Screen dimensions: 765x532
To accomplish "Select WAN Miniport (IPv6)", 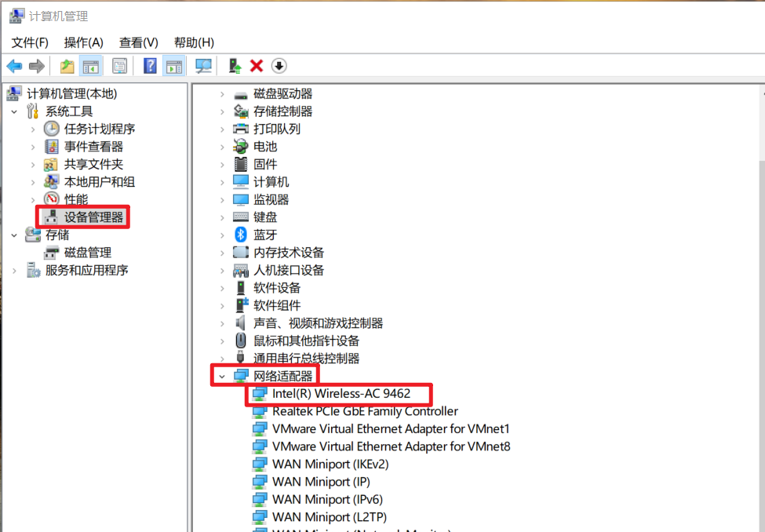I will click(327, 499).
